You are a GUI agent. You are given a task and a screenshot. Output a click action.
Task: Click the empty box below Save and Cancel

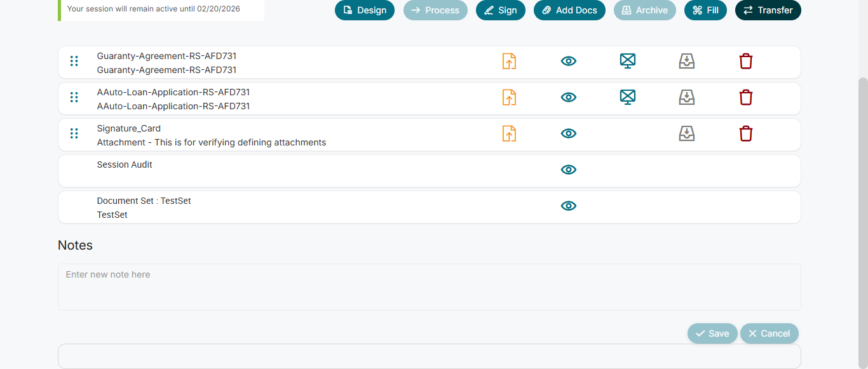(430, 356)
